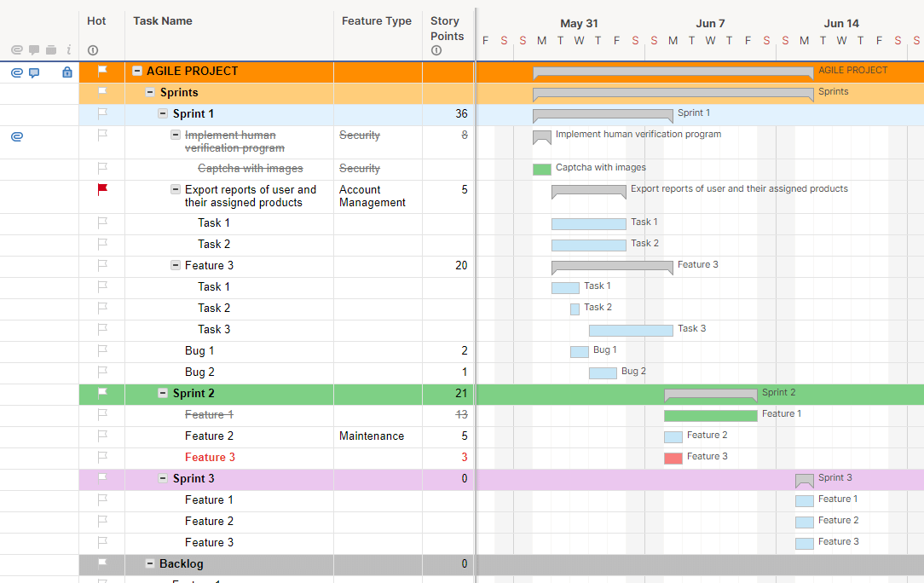Click the Hot column info icon
Viewport: 924px width, 583px height.
tap(93, 50)
